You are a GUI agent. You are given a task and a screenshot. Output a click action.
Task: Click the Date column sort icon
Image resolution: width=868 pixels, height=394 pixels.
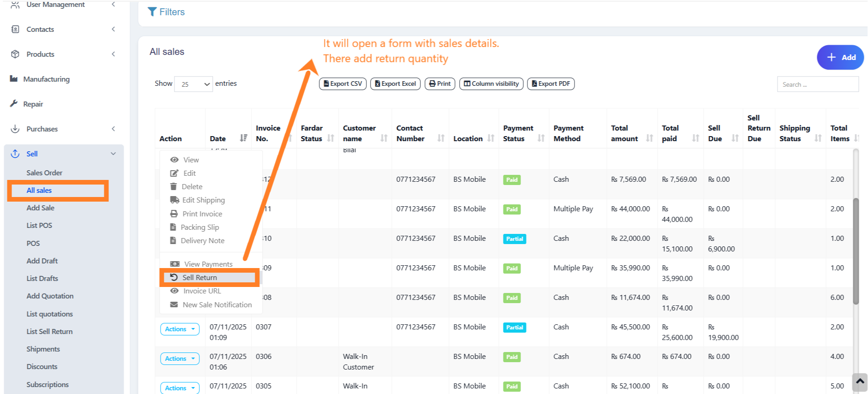coord(243,138)
